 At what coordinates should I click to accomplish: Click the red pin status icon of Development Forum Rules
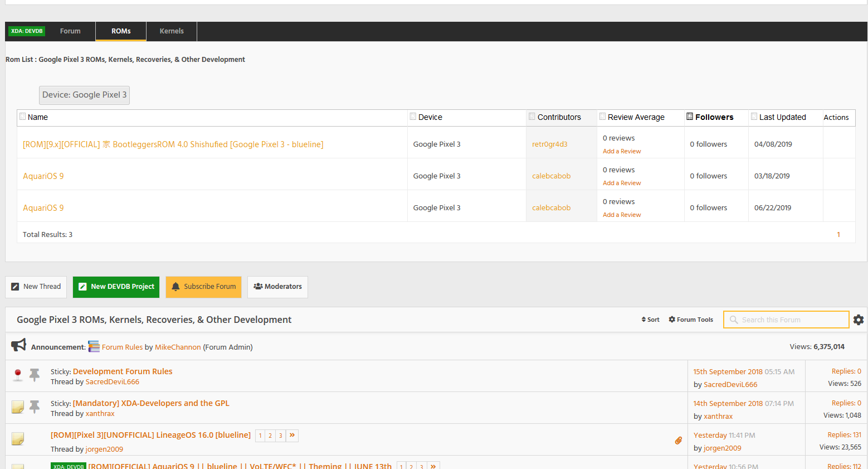coord(18,375)
